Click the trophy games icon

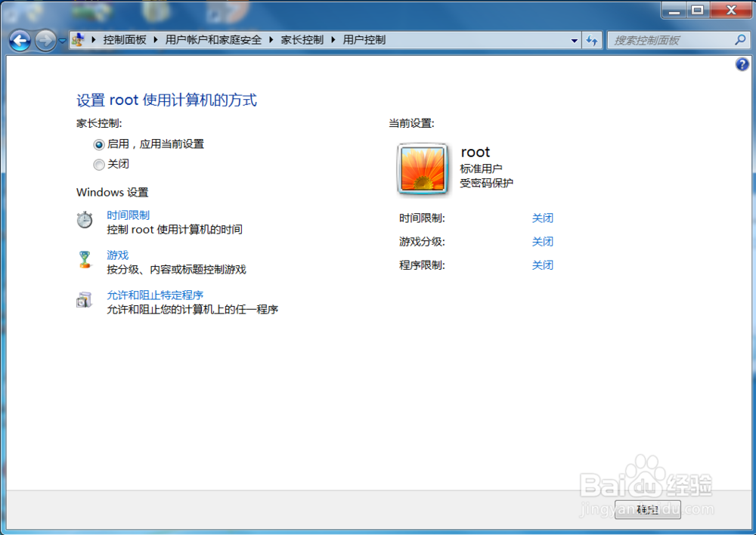point(85,259)
